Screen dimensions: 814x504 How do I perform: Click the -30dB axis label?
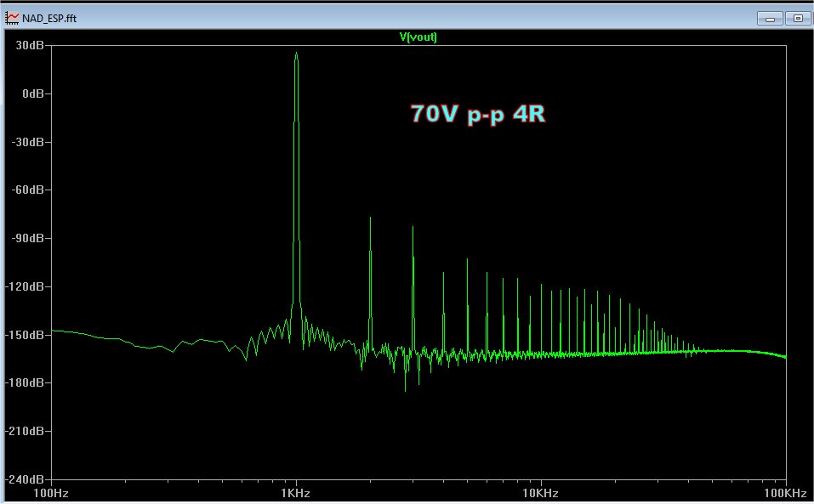click(28, 142)
